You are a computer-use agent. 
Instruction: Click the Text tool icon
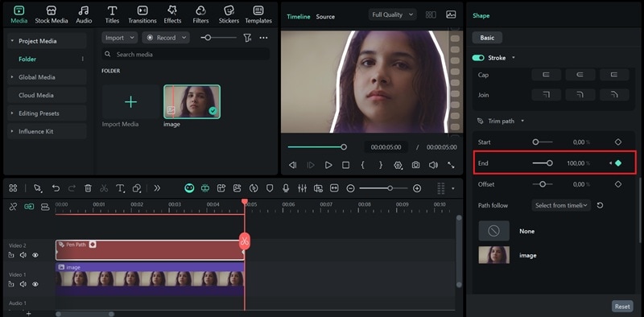(x=120, y=188)
